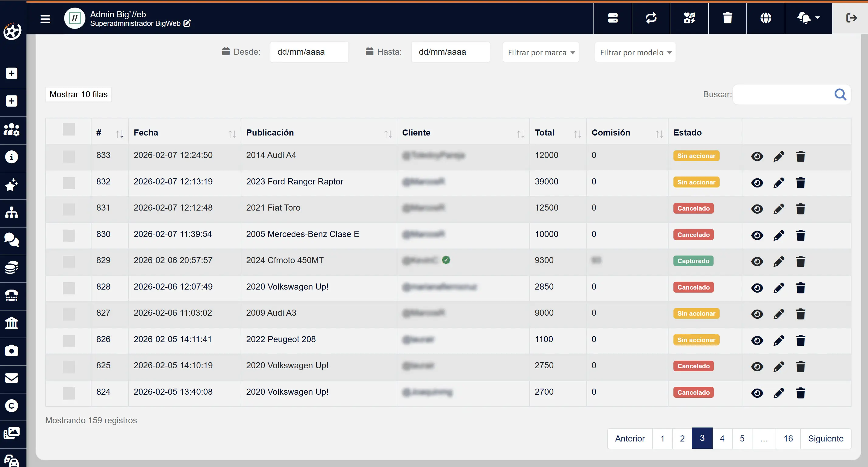The width and height of the screenshot is (868, 467).
Task: Toggle the select-all checkbox in table header
Action: (x=69, y=130)
